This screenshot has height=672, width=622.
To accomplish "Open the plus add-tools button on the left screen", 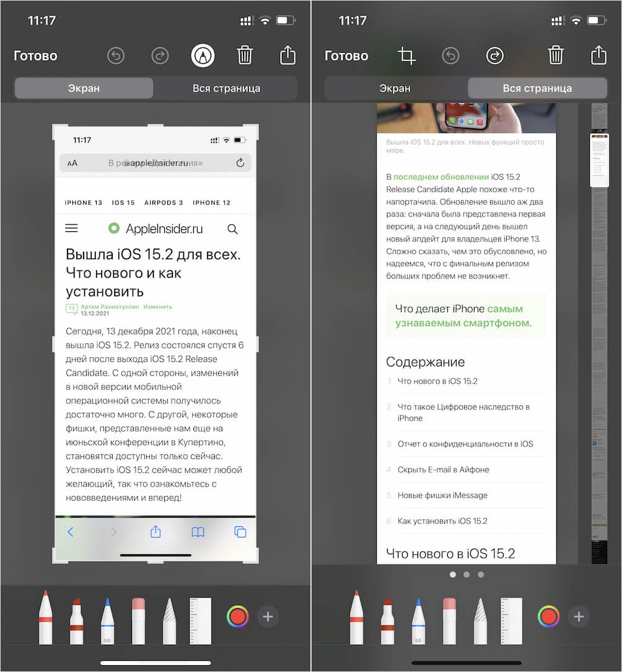I will [x=268, y=617].
